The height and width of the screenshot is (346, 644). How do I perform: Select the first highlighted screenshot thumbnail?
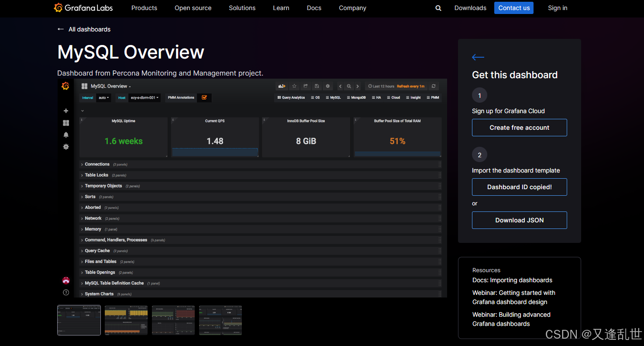pyautogui.click(x=79, y=320)
